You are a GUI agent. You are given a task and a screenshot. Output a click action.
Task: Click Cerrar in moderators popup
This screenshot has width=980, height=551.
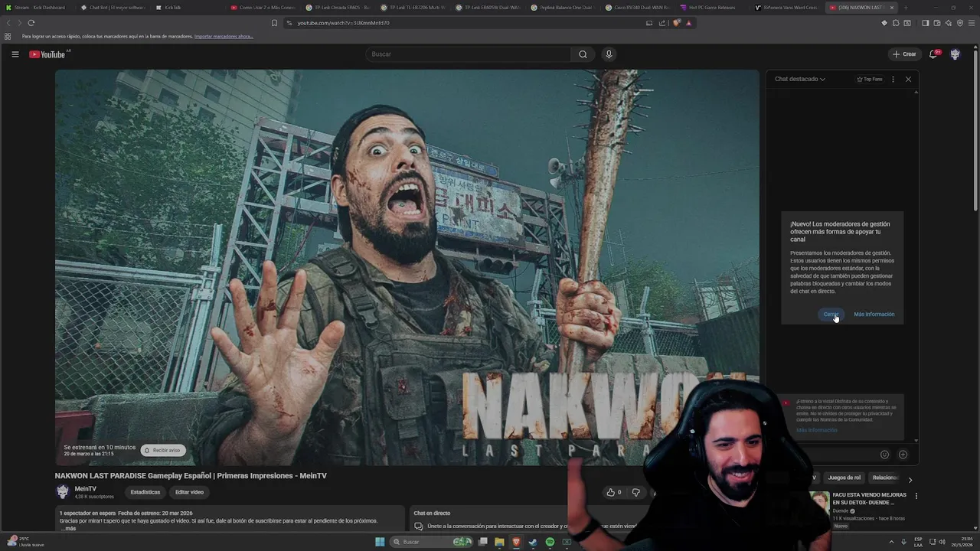pyautogui.click(x=831, y=315)
